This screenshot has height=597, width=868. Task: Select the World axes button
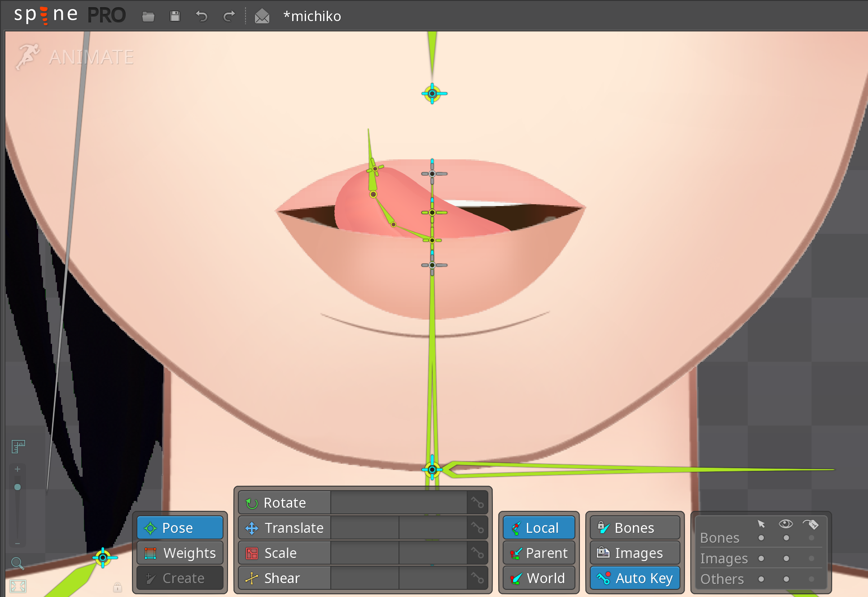pos(539,578)
